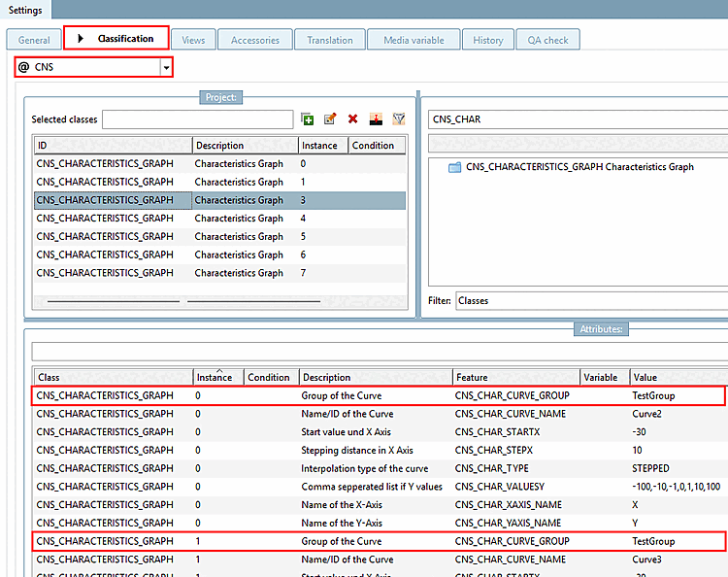Screen dimensions: 728x577
Task: Open the QA check tab
Action: click(x=547, y=40)
